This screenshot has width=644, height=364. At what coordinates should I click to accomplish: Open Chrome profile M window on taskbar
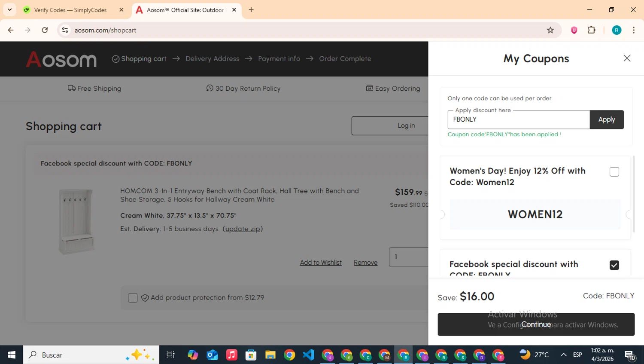pyautogui.click(x=384, y=355)
